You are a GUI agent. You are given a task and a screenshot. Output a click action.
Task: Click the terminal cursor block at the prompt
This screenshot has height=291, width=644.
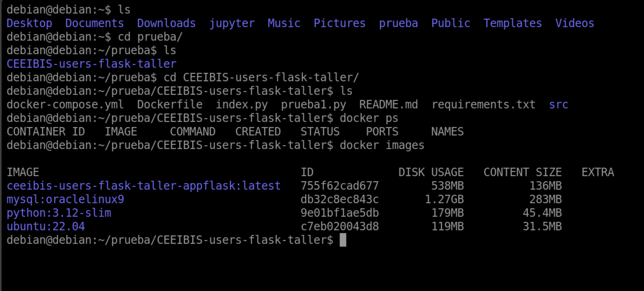(343, 241)
